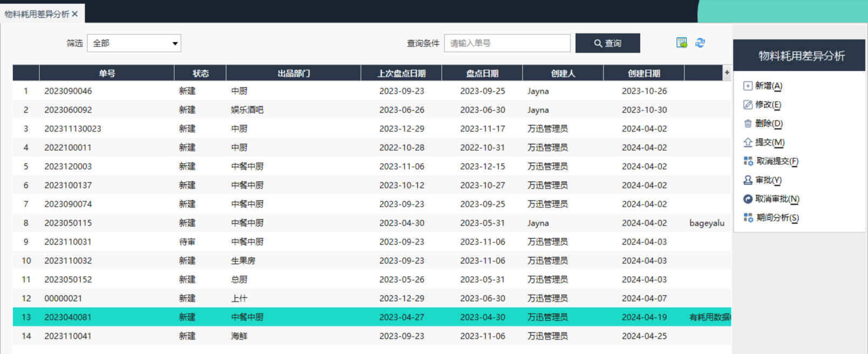This screenshot has height=354, width=868.
Task: Click the 查询 search button
Action: click(x=608, y=43)
